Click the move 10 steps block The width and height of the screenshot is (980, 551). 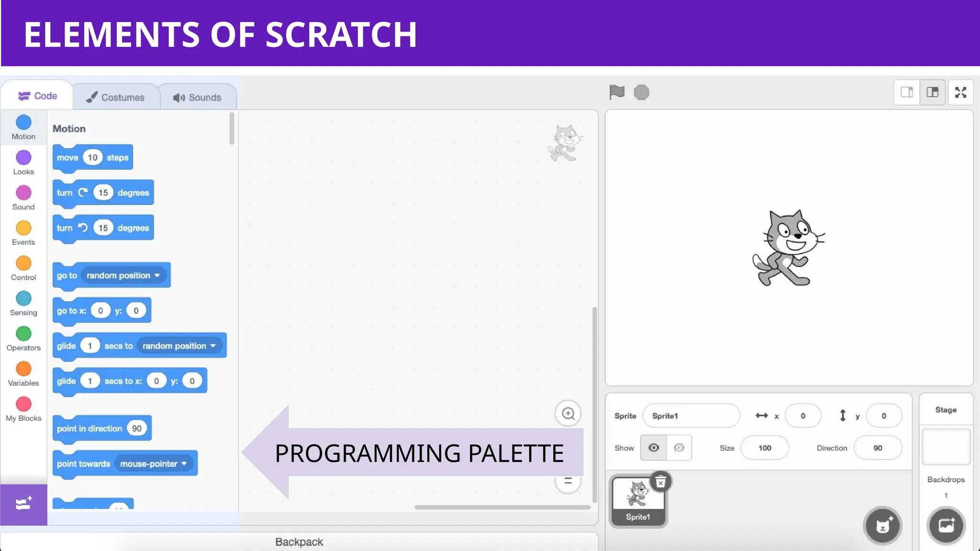coord(93,158)
